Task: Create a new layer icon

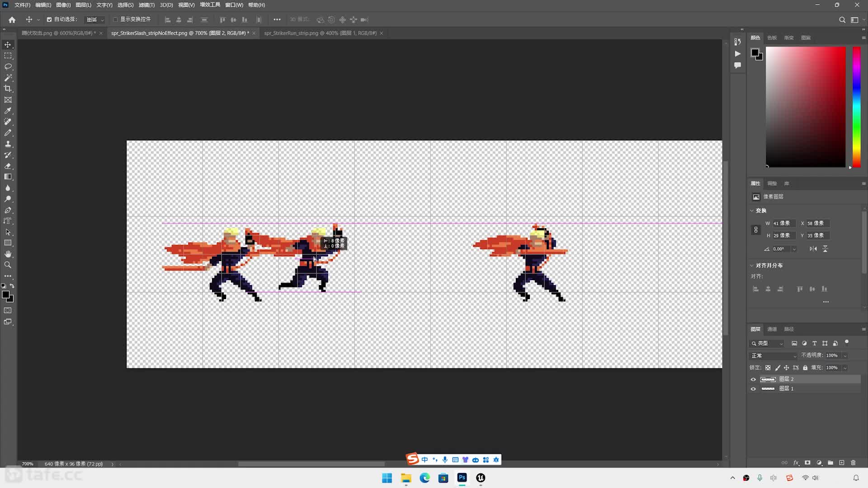Action: tap(842, 463)
